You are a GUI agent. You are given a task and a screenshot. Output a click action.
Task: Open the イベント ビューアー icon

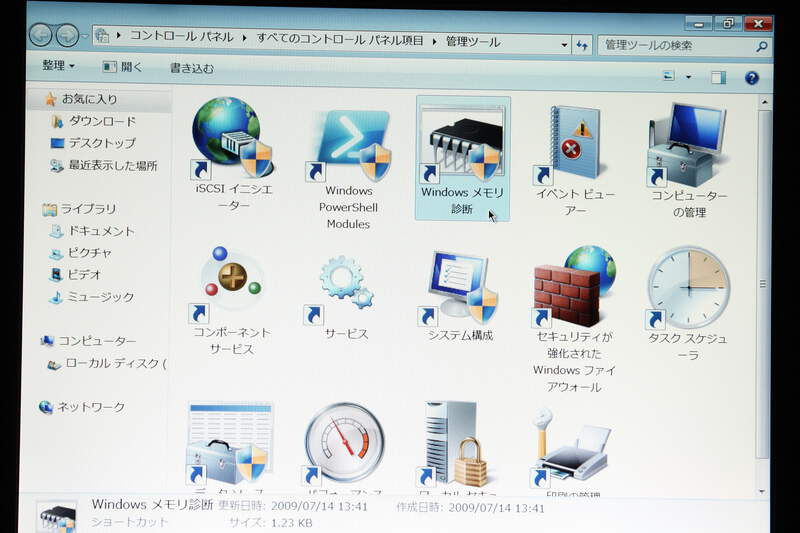point(572,145)
